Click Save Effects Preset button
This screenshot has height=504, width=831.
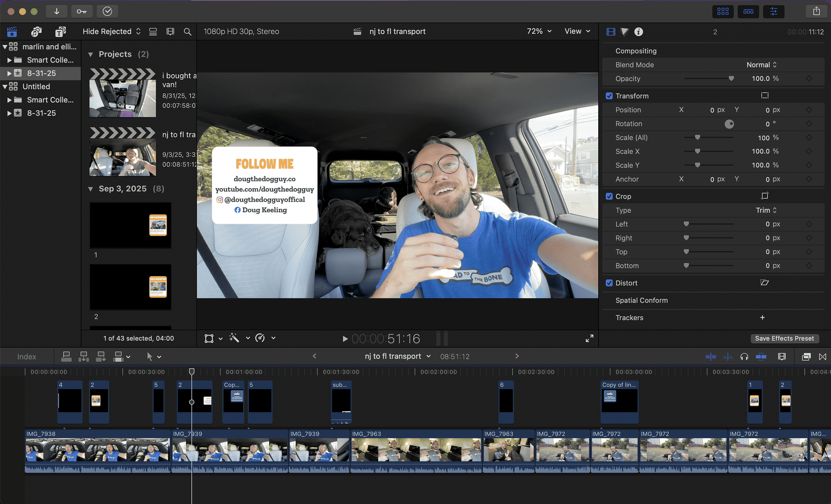click(784, 338)
